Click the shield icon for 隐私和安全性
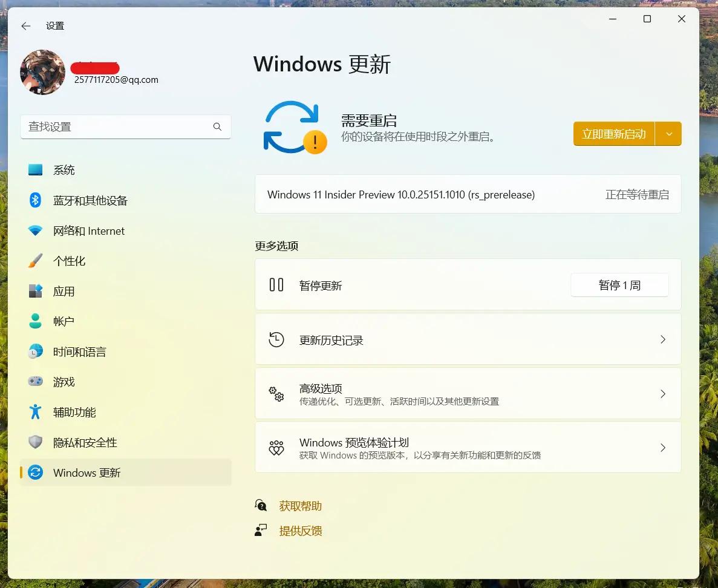 pos(35,442)
